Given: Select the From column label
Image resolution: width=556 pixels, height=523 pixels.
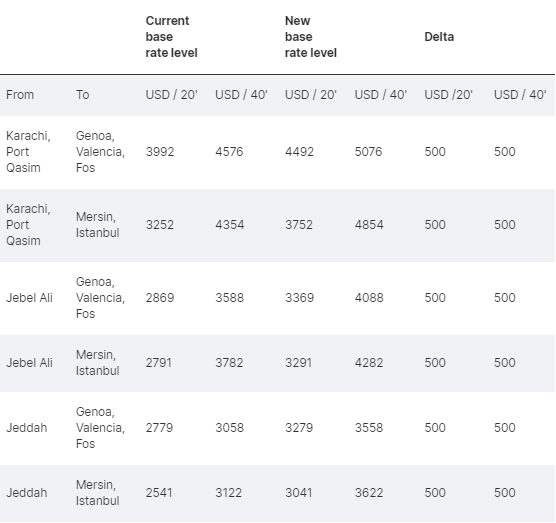Looking at the screenshot, I should [x=20, y=95].
